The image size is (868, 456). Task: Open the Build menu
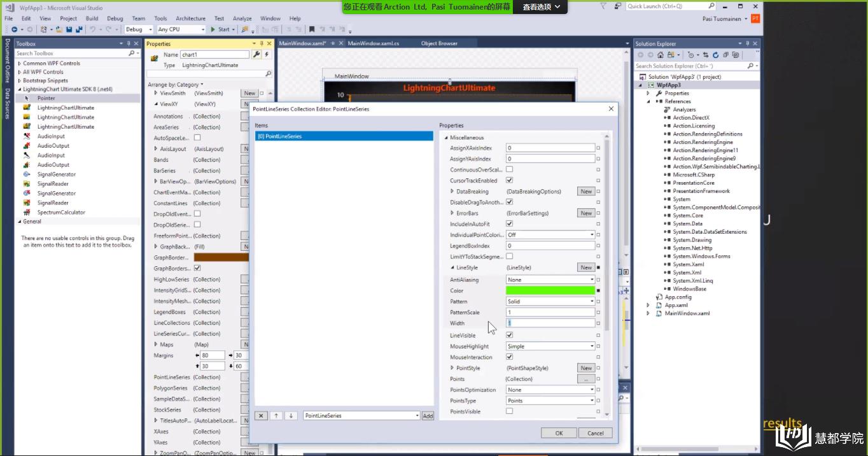point(92,18)
